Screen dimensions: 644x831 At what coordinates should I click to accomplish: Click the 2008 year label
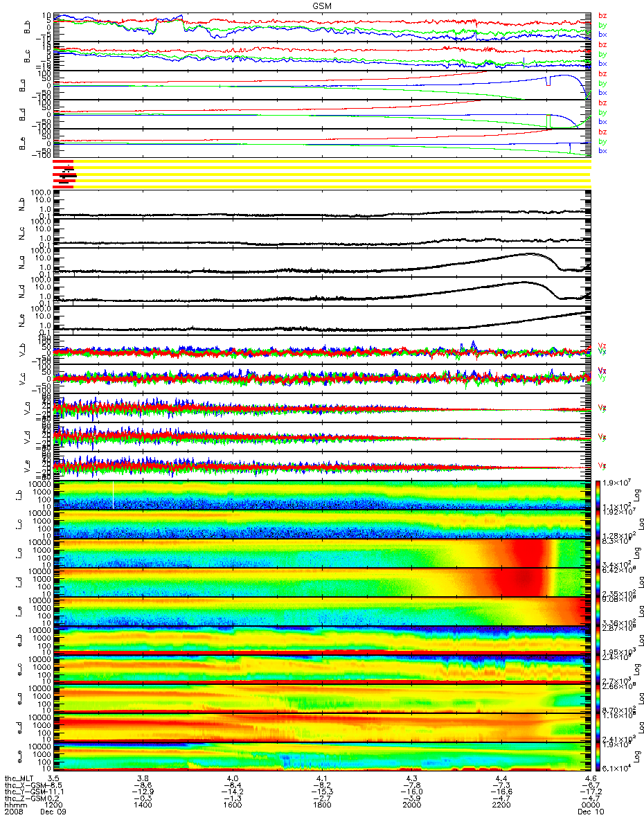(14, 810)
